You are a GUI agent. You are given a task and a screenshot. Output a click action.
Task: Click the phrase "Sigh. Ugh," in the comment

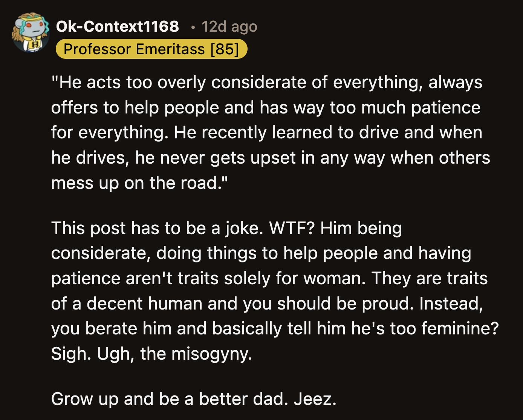pos(93,354)
